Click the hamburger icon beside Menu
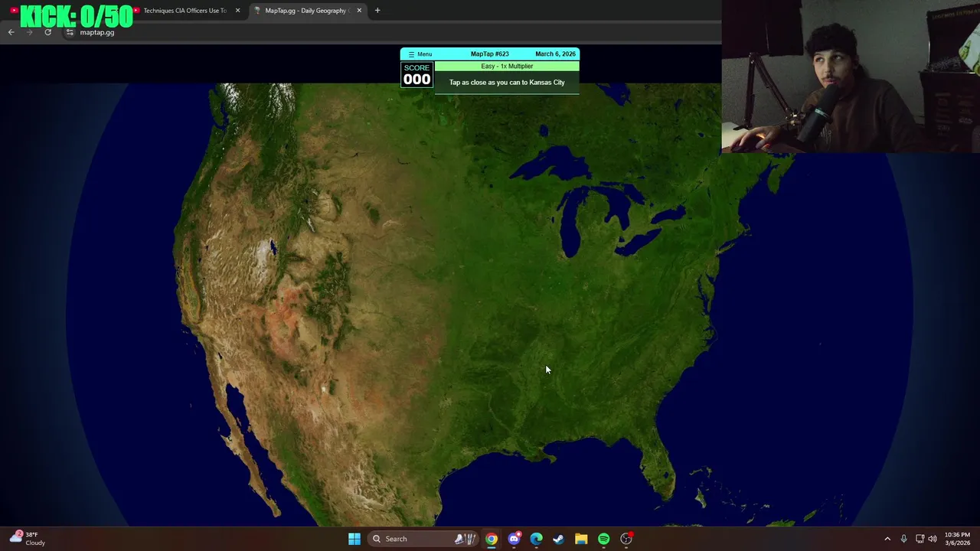The image size is (980, 551). point(411,54)
